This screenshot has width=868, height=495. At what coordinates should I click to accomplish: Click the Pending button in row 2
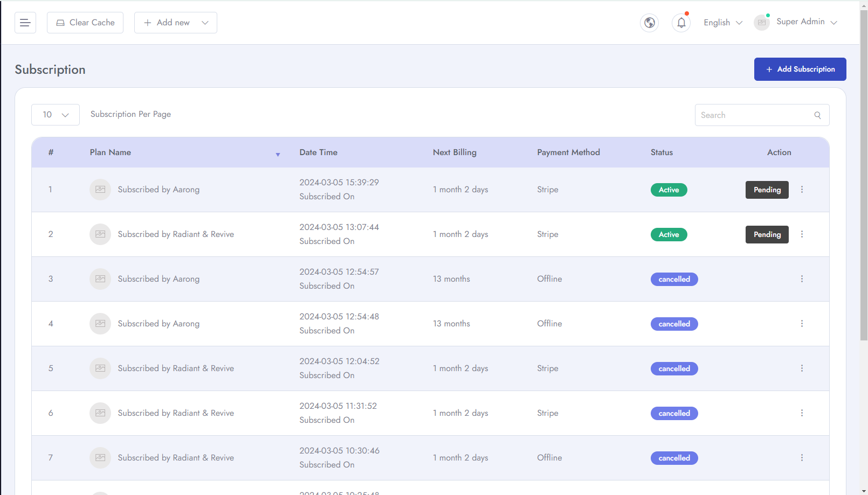point(767,234)
